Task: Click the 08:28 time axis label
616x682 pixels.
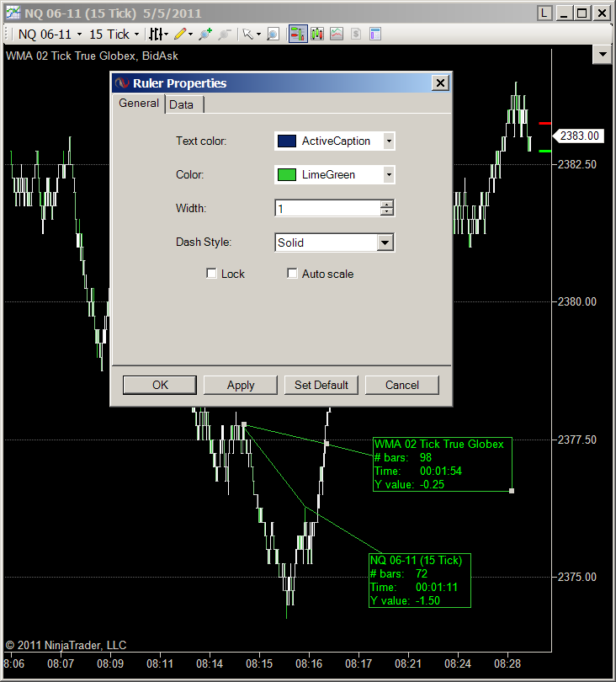Action: click(507, 663)
